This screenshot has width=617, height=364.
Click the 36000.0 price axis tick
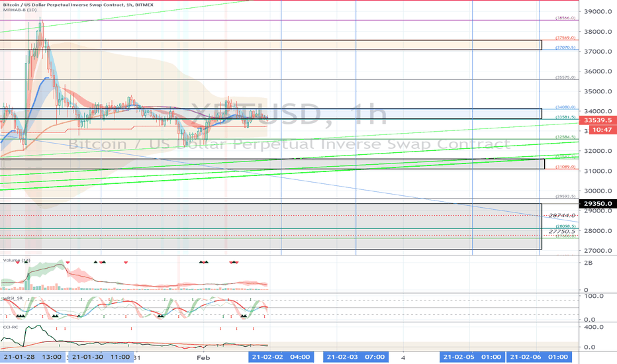click(x=598, y=71)
